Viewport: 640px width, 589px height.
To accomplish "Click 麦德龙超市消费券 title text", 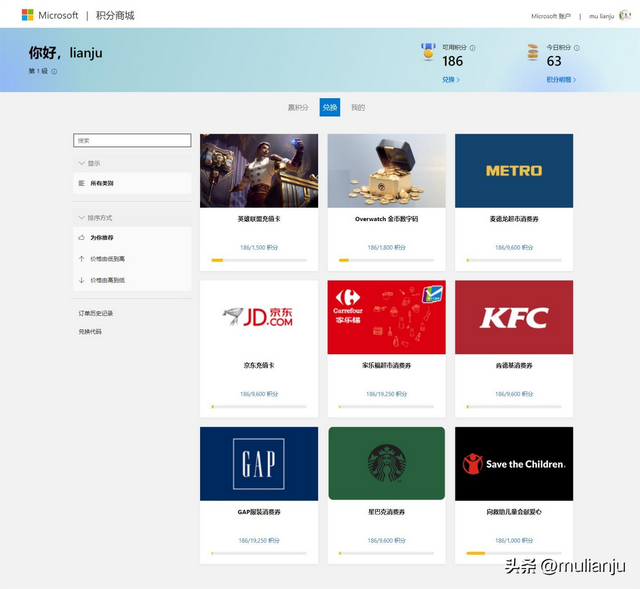I will 514,219.
